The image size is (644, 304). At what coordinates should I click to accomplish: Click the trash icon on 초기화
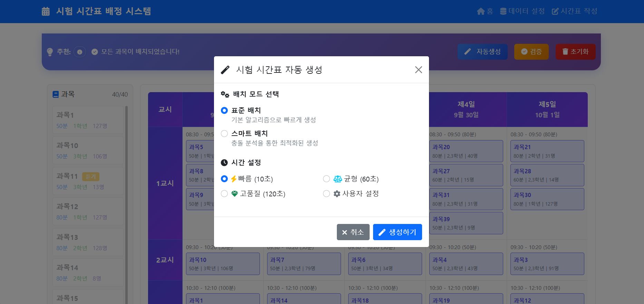click(x=565, y=51)
